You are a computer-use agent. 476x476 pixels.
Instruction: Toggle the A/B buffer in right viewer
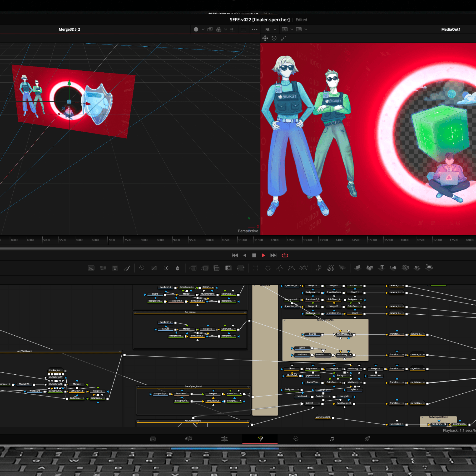(x=285, y=29)
